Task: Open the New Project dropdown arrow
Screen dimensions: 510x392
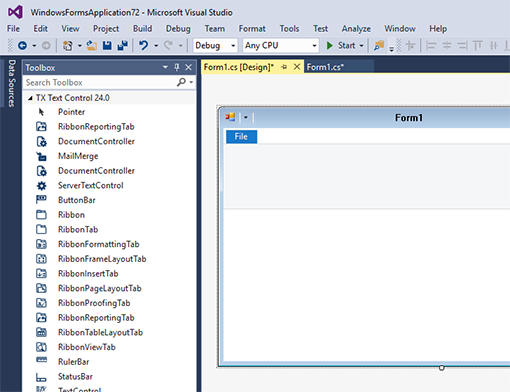Action: click(x=80, y=46)
